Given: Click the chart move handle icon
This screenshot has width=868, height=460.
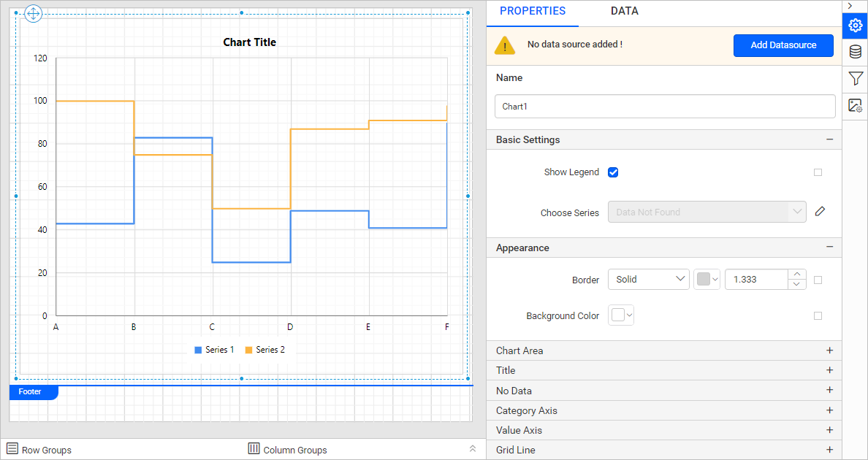Looking at the screenshot, I should click(x=34, y=14).
